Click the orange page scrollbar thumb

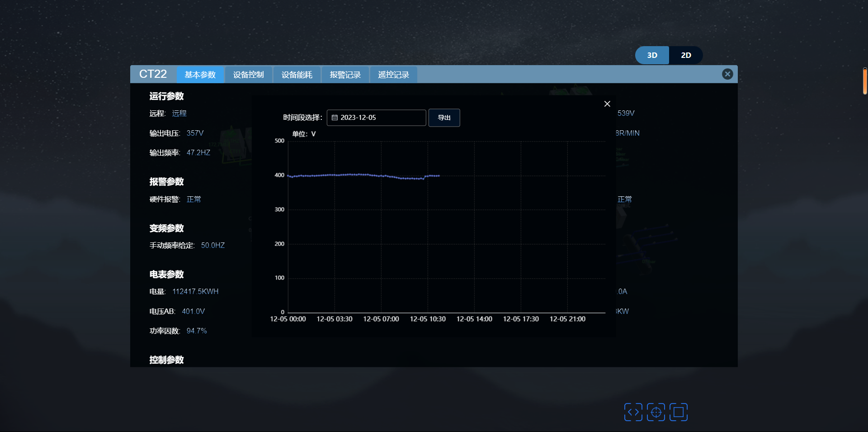point(864,81)
